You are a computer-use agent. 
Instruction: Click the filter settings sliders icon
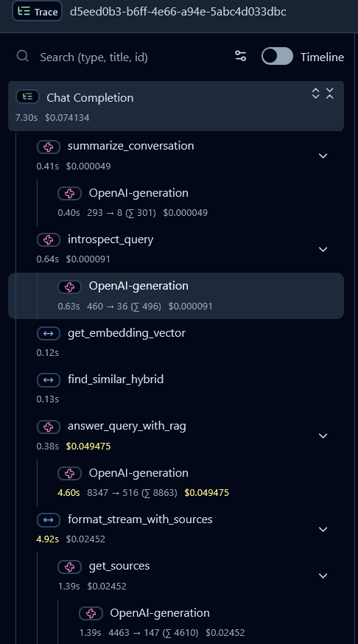241,56
